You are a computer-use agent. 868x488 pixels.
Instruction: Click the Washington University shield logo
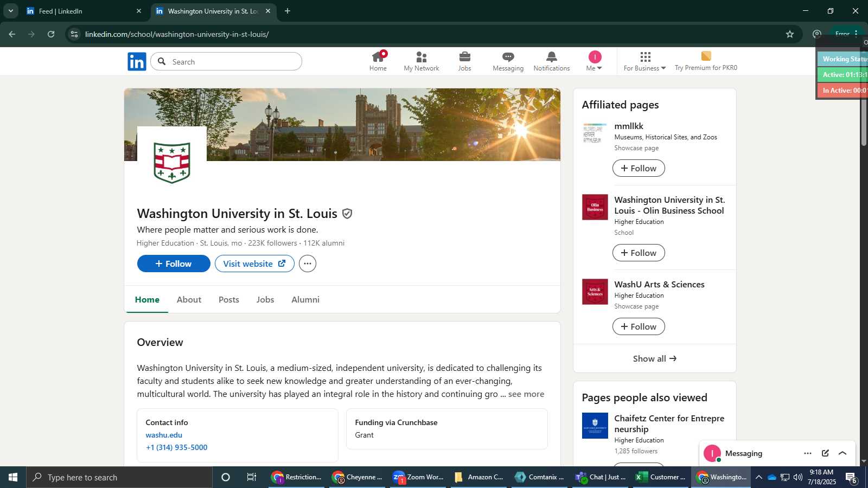[172, 162]
